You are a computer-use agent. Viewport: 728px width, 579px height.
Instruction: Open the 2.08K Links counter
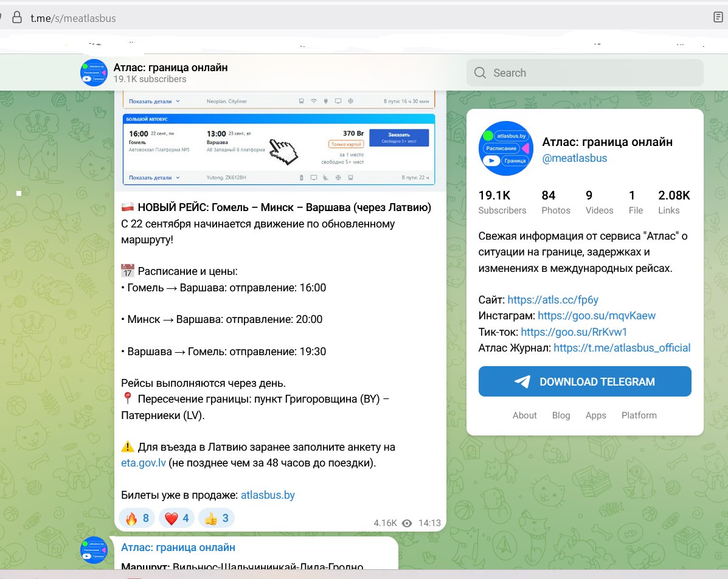coord(674,202)
